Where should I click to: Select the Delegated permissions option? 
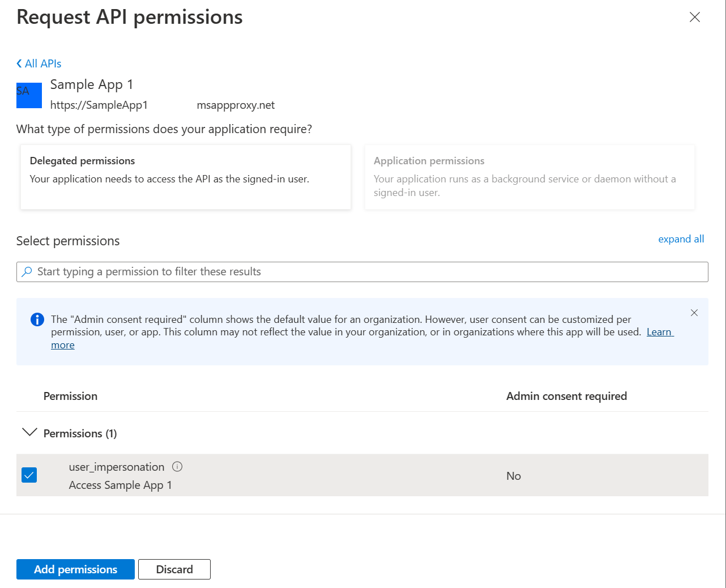[186, 177]
